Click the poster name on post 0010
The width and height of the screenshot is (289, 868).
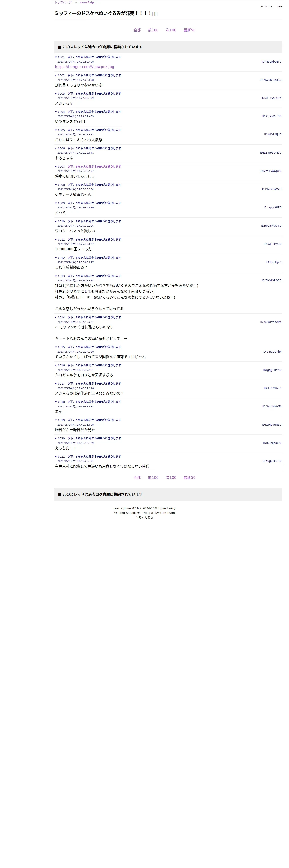tap(94, 221)
